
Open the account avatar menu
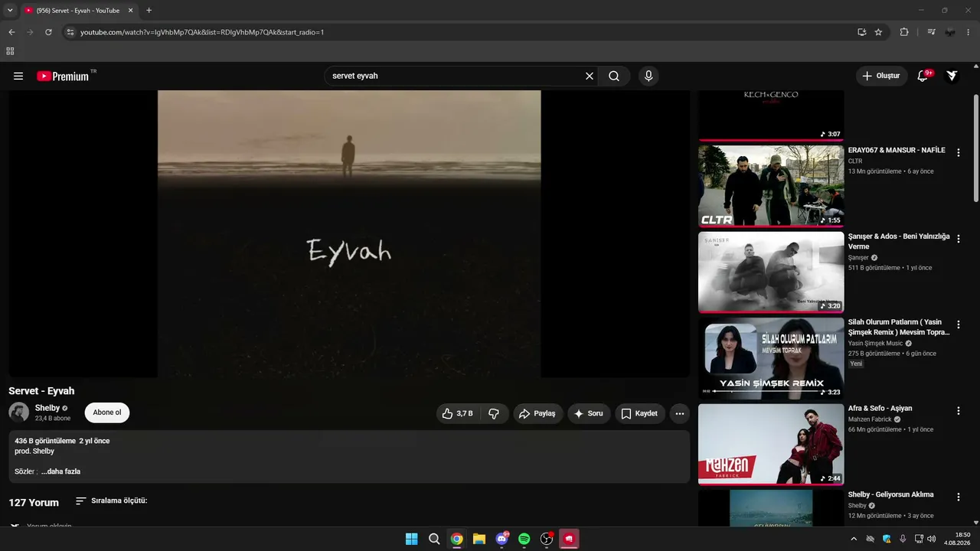tap(952, 76)
